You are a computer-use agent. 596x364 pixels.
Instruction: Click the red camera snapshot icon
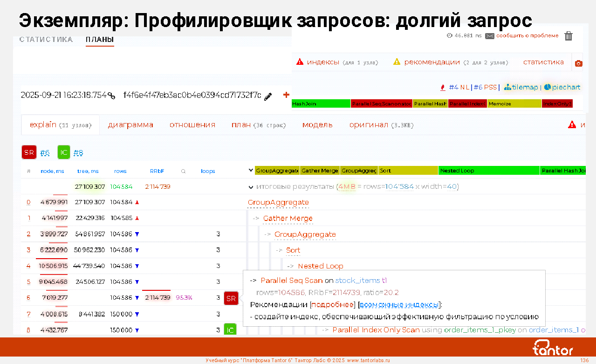click(578, 63)
